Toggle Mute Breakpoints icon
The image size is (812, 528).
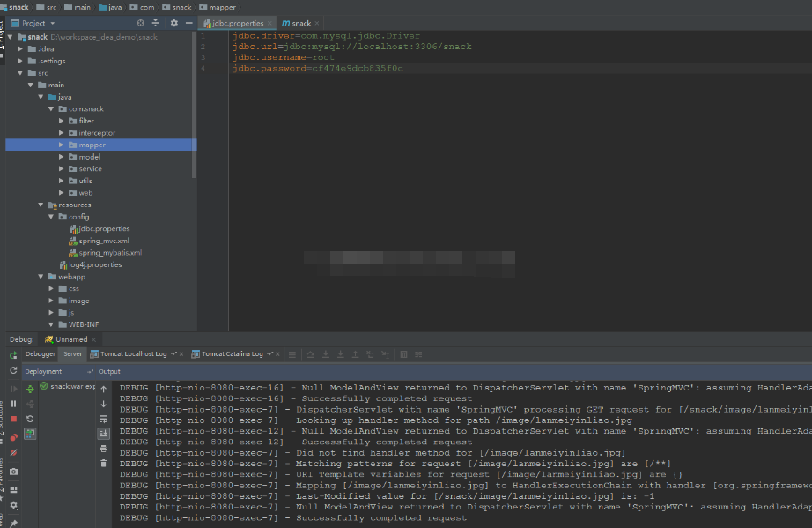pos(13,453)
